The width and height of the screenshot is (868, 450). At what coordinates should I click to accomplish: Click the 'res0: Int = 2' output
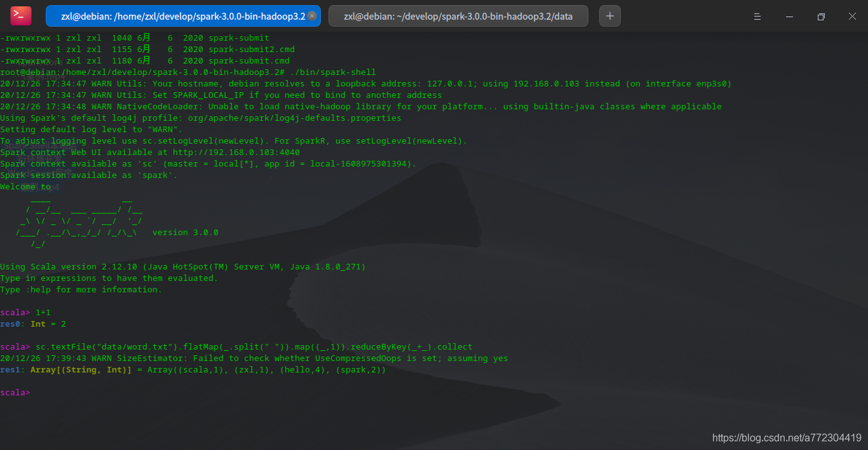pyautogui.click(x=33, y=324)
